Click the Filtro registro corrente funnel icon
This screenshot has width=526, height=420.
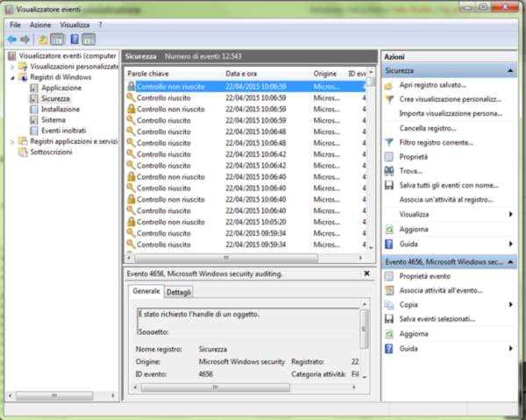click(x=389, y=143)
